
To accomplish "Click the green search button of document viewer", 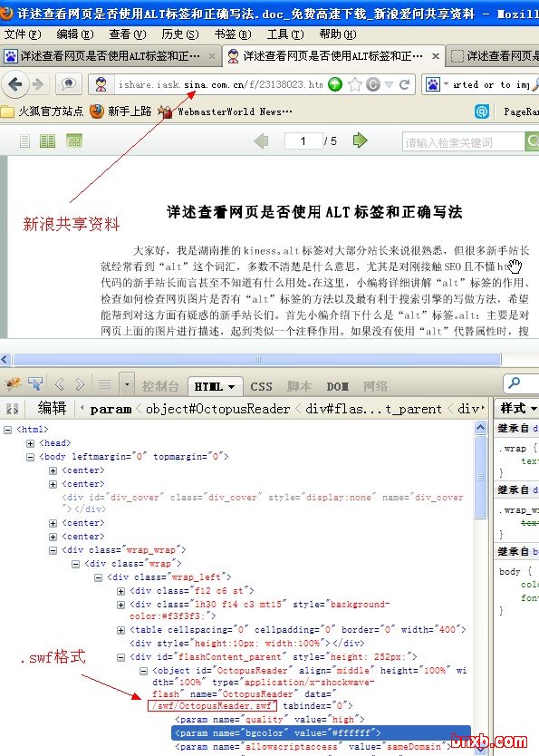I will pos(532,141).
